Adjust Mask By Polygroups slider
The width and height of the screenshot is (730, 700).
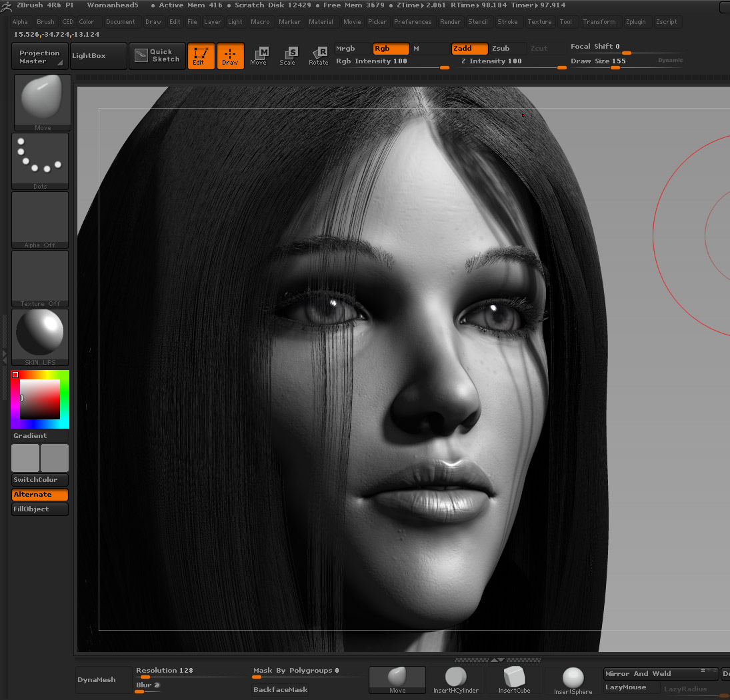[x=308, y=673]
